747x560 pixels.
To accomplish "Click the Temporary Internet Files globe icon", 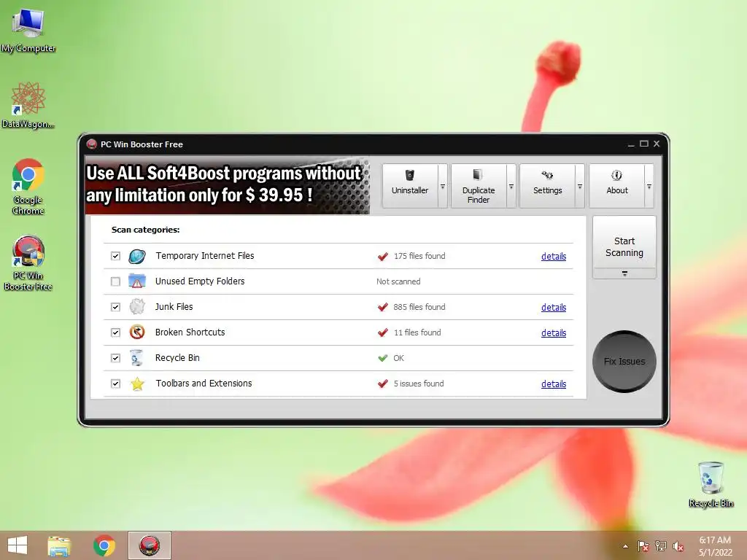I will (137, 256).
